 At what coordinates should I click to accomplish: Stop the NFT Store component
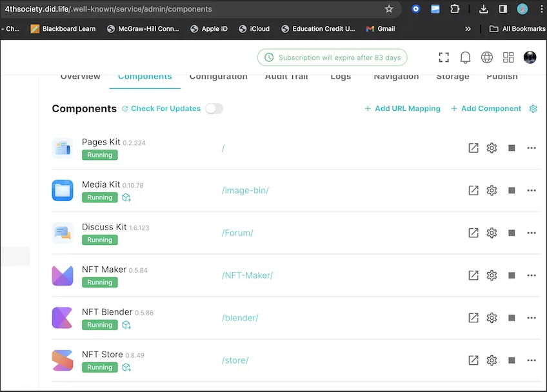pyautogui.click(x=512, y=360)
